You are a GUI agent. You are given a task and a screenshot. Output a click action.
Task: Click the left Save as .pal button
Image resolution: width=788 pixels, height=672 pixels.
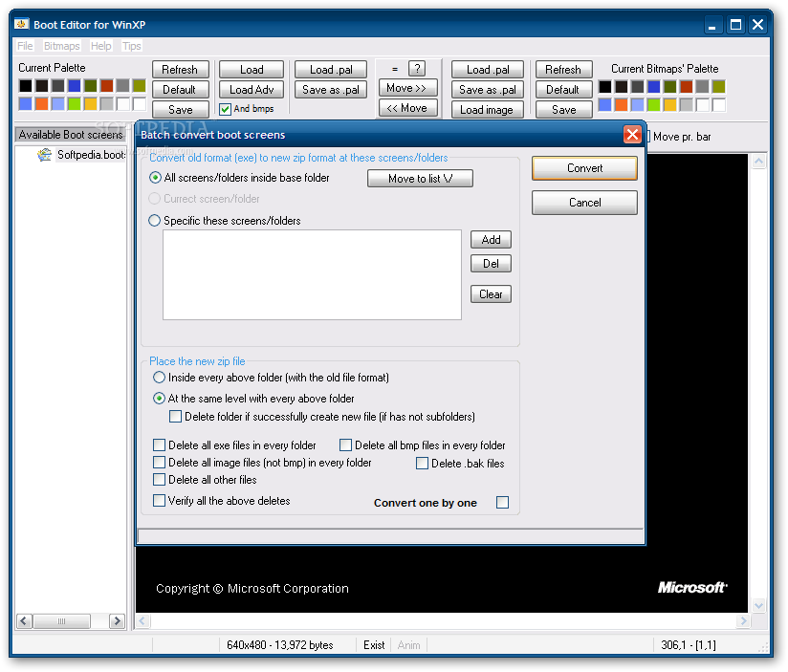pyautogui.click(x=331, y=90)
